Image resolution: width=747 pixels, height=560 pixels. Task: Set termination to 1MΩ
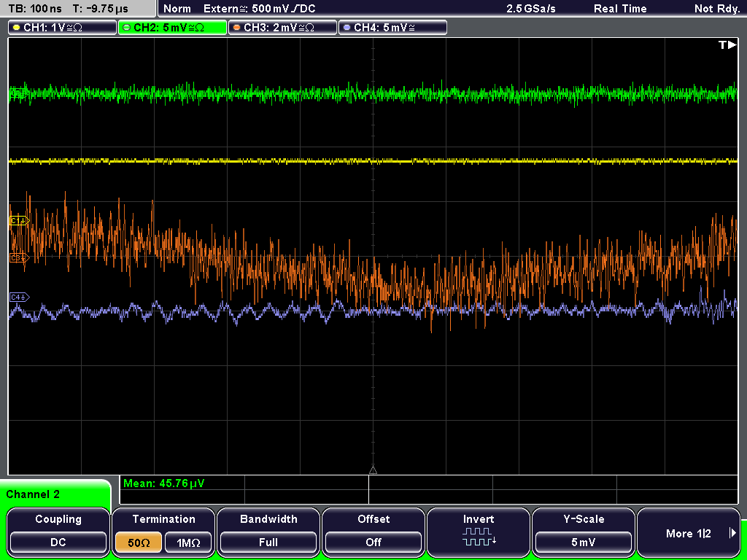coord(188,542)
